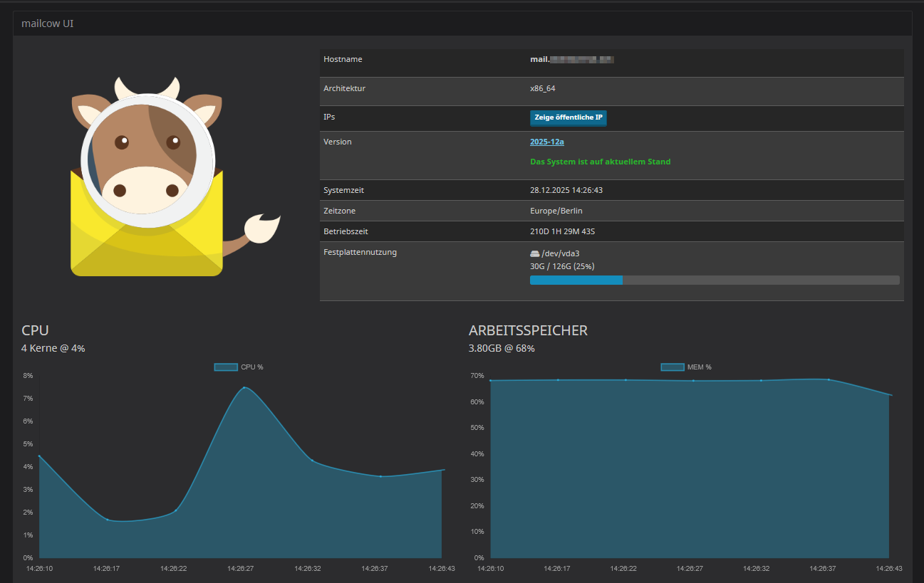Click the Festplattennutzung label
Image resolution: width=924 pixels, height=583 pixels.
click(360, 252)
